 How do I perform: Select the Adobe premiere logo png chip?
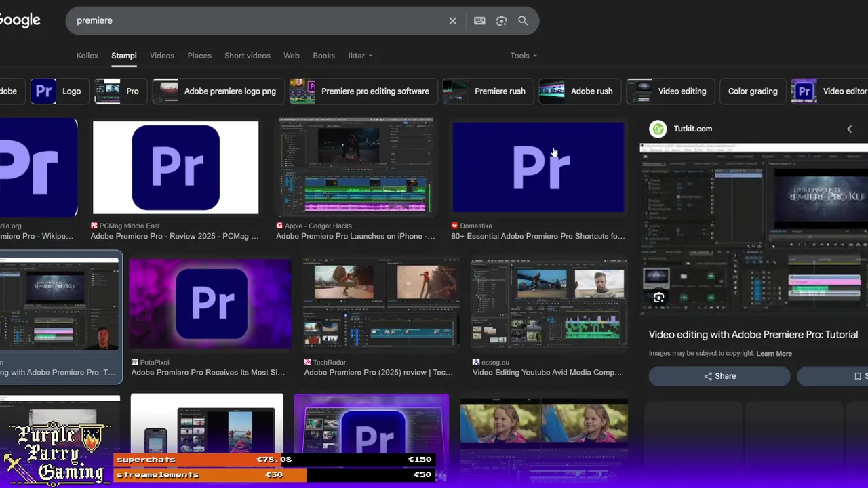coord(218,91)
